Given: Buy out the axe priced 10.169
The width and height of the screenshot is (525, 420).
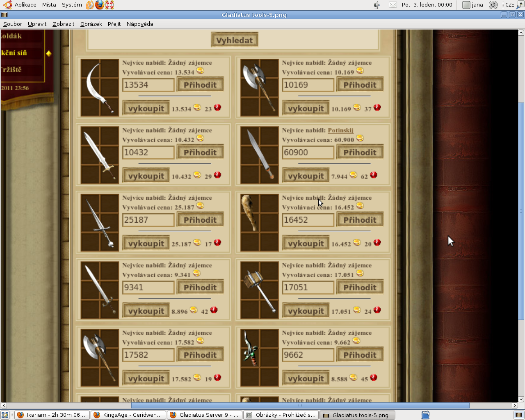Looking at the screenshot, I should click(306, 108).
